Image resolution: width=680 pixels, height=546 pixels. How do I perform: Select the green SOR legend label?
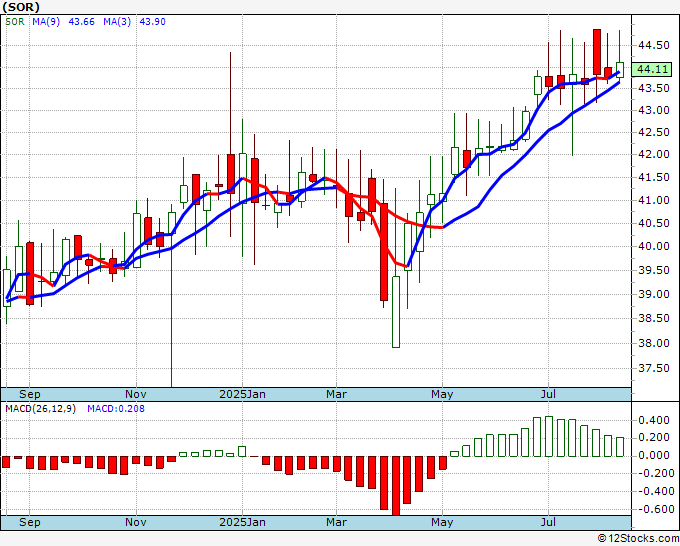click(x=15, y=22)
